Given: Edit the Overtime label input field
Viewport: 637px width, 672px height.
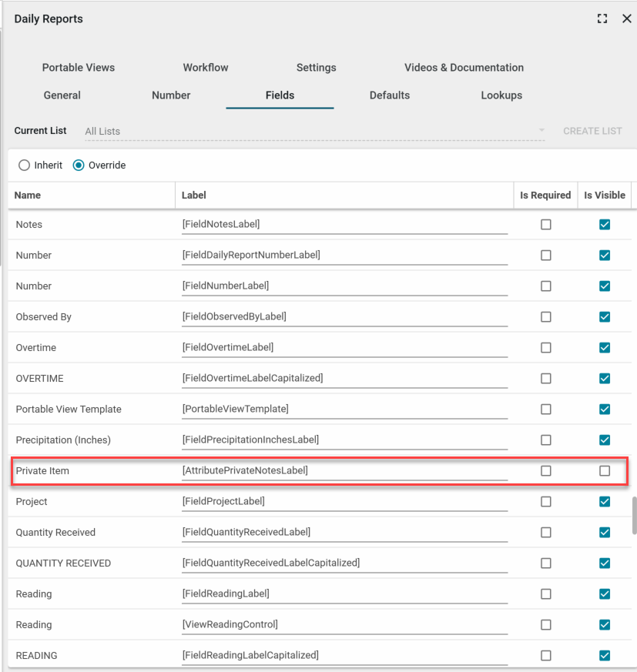Looking at the screenshot, I should [x=344, y=348].
